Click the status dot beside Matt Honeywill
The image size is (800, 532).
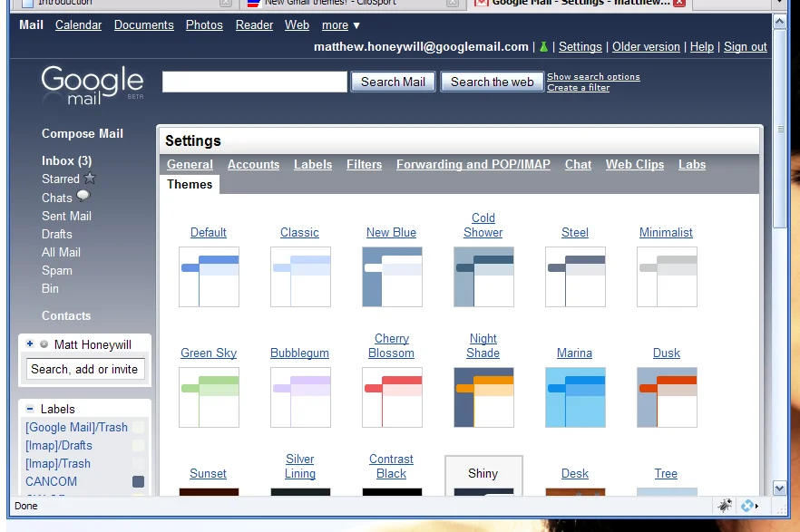44,344
